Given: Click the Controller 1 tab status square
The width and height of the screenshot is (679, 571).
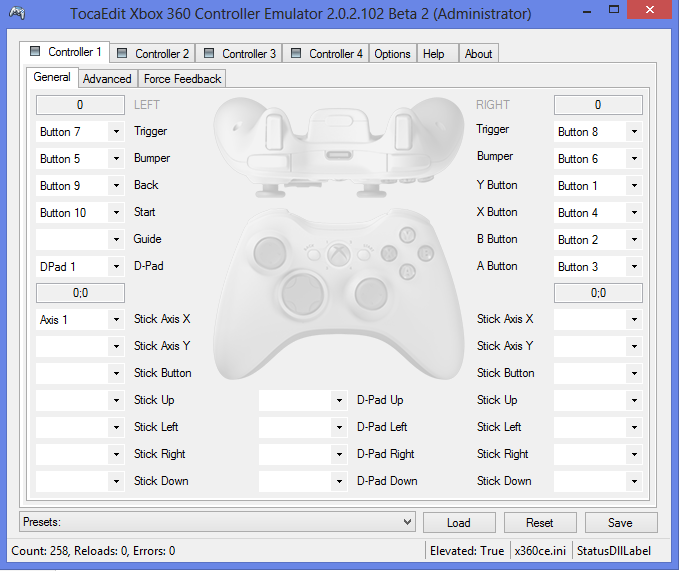Looking at the screenshot, I should click(35, 51).
